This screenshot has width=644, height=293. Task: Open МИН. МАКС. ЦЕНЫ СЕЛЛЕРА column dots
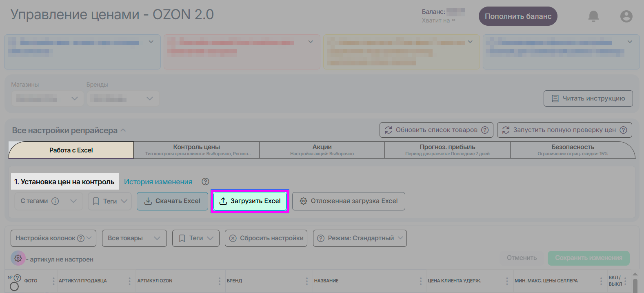(x=601, y=281)
